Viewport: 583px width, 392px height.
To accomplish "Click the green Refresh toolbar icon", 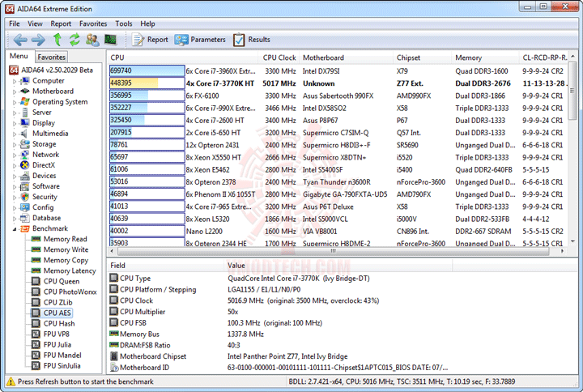I will pos(74,40).
